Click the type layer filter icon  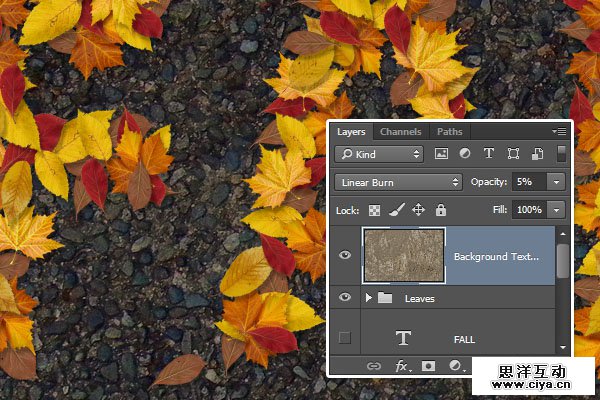point(489,154)
